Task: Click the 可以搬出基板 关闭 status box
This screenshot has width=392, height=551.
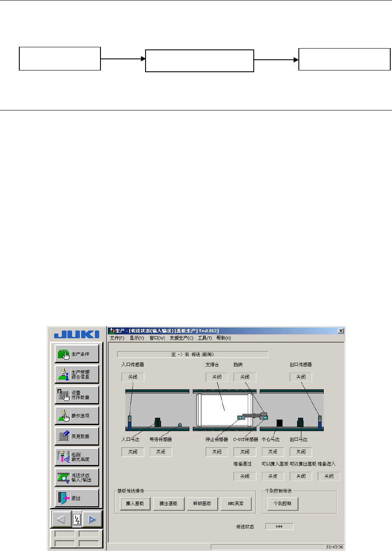Action: 301,476
